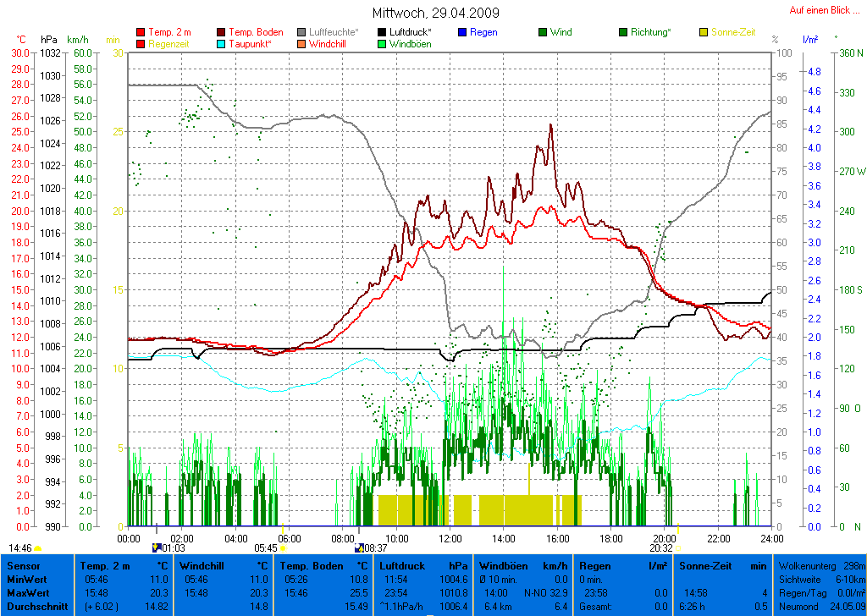
Task: Click the Neumond 24.05.09 entry
Action: pos(820,607)
